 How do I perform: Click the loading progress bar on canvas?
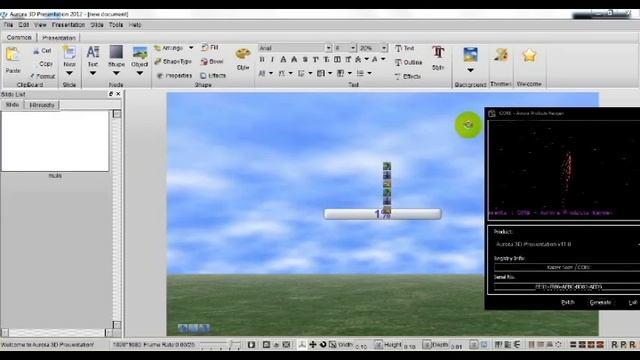pyautogui.click(x=382, y=214)
